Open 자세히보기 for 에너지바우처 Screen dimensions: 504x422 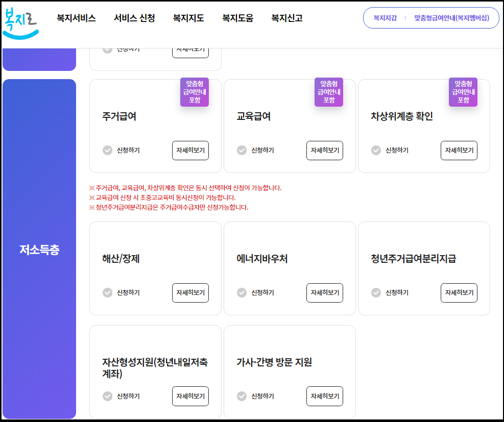tap(324, 293)
